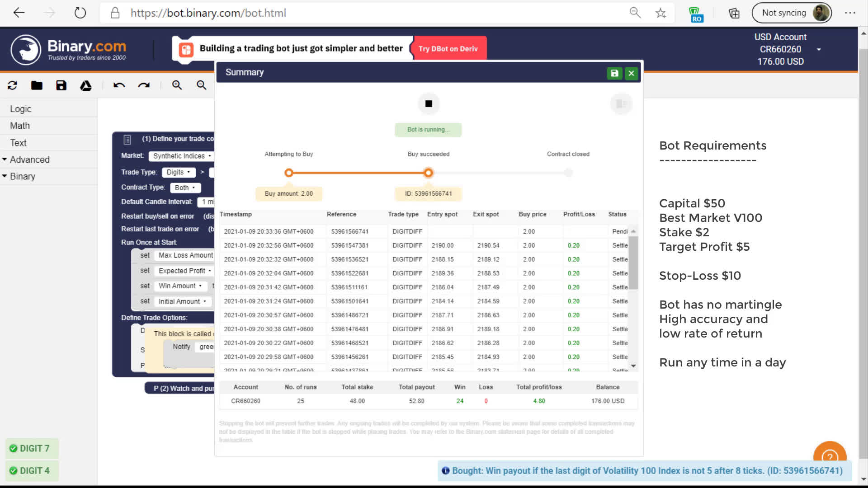Click the Binary.com logo
Image resolution: width=868 pixels, height=488 pixels.
[x=69, y=49]
